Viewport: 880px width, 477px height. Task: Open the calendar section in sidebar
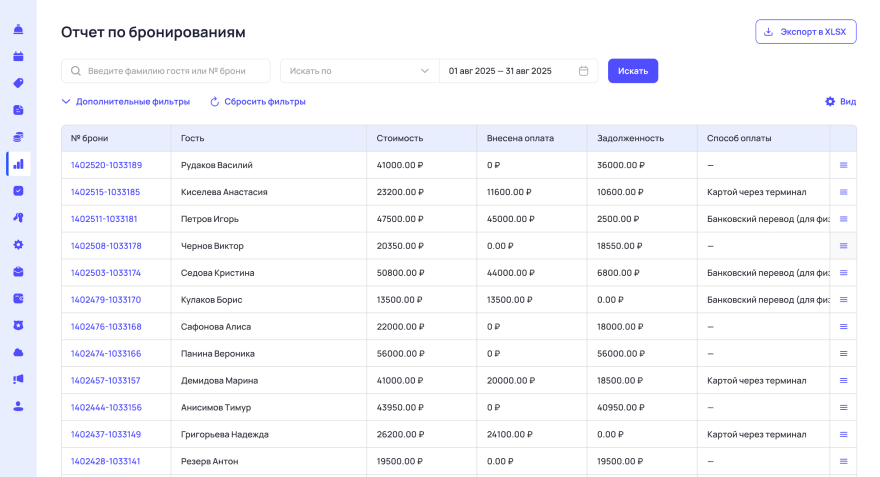pos(18,56)
